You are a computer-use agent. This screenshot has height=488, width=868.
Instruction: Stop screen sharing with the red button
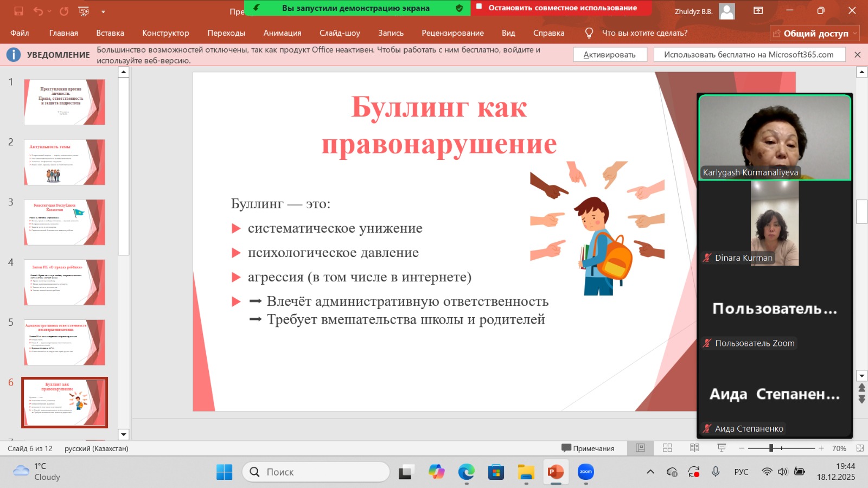(x=562, y=8)
